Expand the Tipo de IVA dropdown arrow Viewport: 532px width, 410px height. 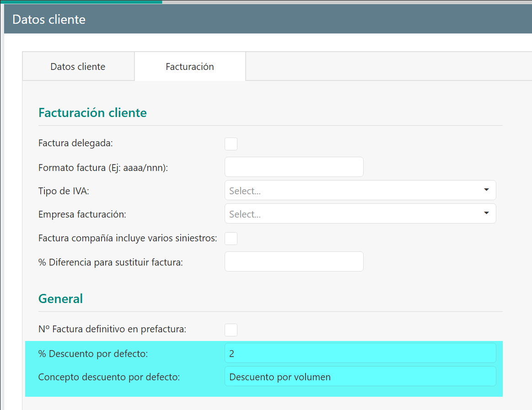pyautogui.click(x=486, y=190)
